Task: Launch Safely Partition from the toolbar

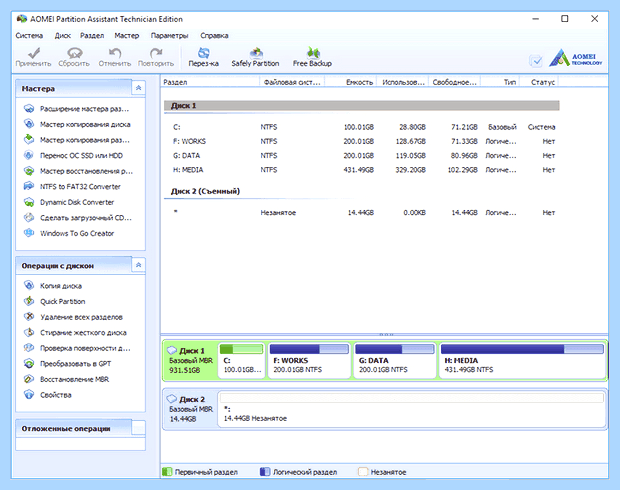Action: tap(255, 57)
